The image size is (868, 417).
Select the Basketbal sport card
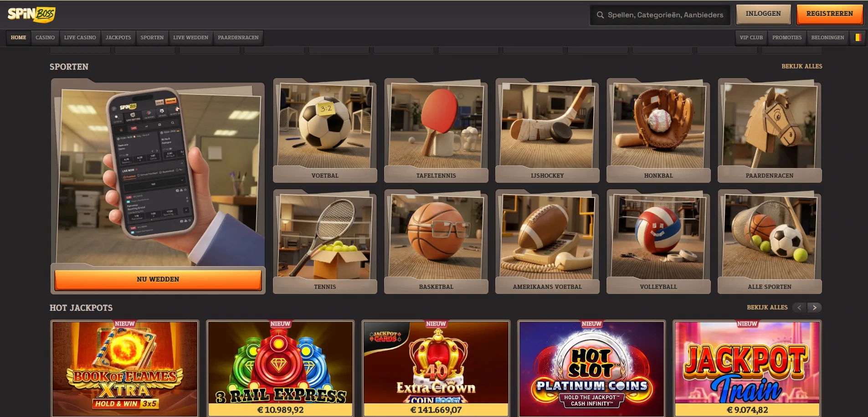coord(436,242)
